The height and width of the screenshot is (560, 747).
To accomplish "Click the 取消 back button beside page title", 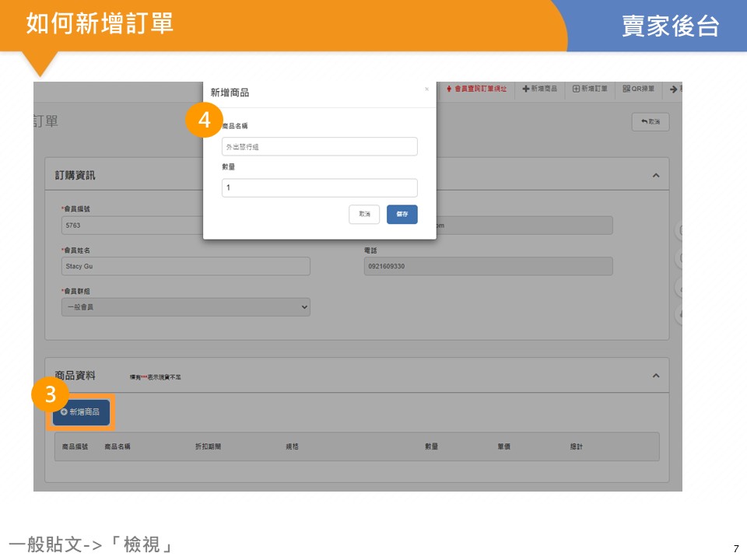I will (650, 122).
